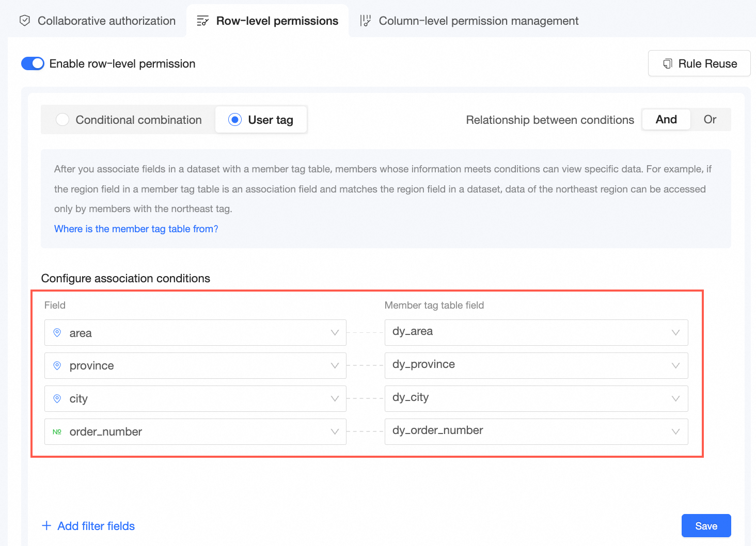
Task: Click the location pin icon for city
Action: pos(57,398)
